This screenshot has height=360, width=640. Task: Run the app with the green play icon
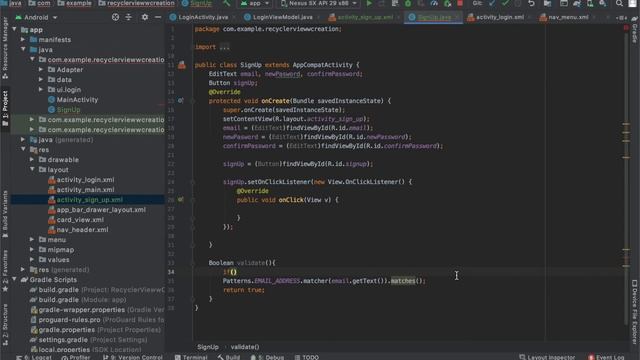[369, 3]
